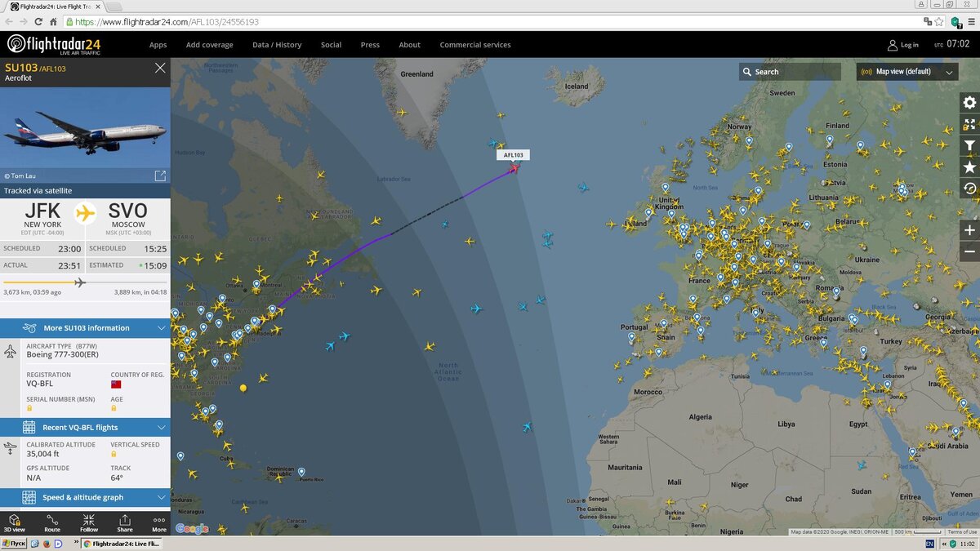Launch Firefox from the quick launch
Viewport: 980px width, 551px height.
[x=47, y=544]
